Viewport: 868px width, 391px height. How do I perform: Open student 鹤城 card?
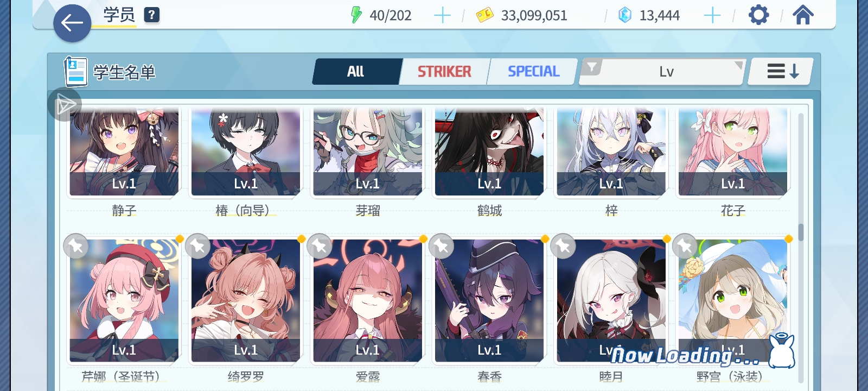tap(489, 152)
